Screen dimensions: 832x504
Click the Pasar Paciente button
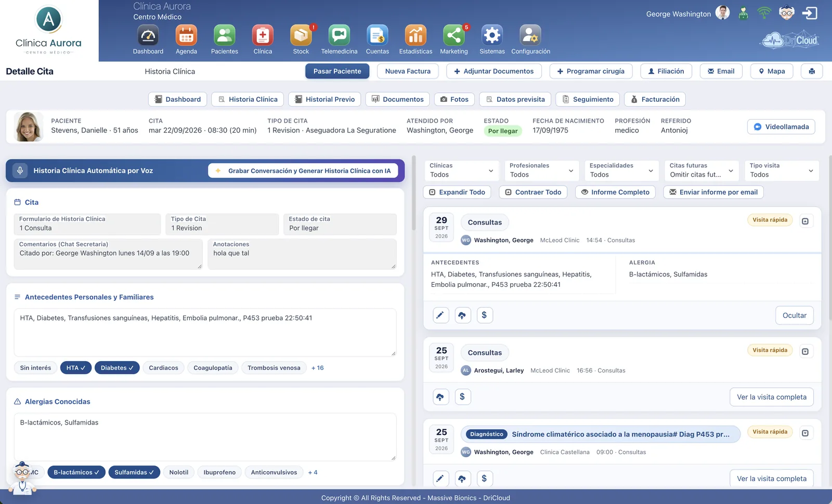point(337,71)
